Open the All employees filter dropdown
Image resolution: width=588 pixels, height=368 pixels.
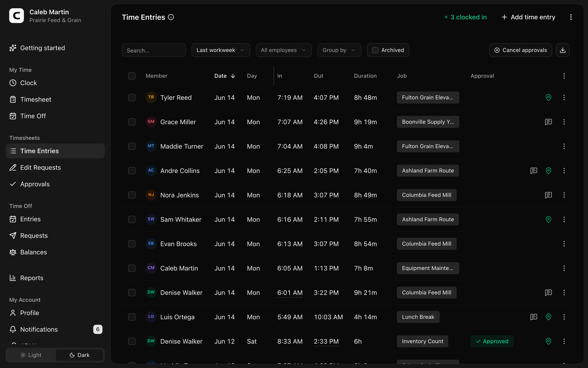(x=284, y=50)
